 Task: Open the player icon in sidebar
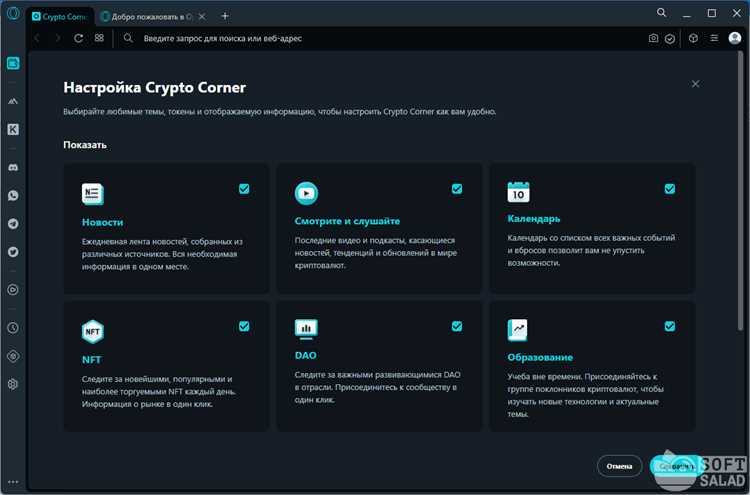tap(13, 289)
